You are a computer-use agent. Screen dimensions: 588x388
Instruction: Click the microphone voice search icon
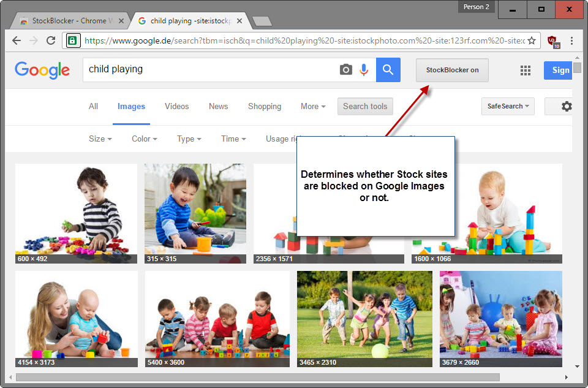tap(364, 70)
